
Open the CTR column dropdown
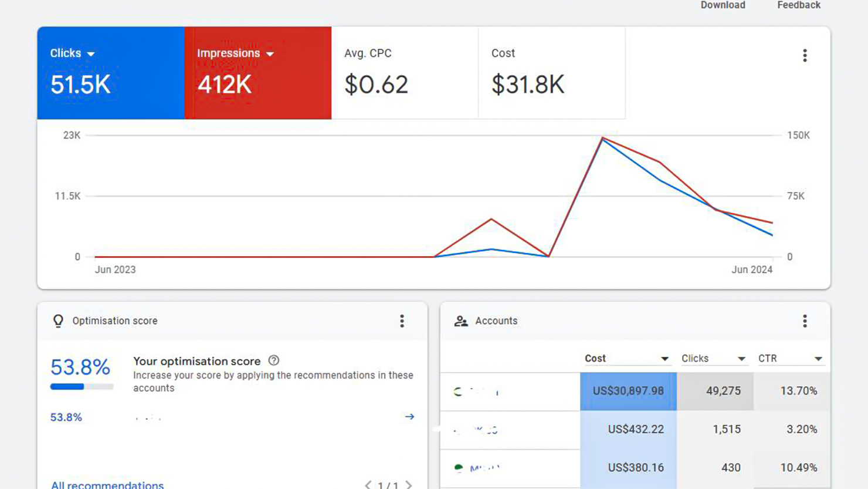pyautogui.click(x=818, y=359)
